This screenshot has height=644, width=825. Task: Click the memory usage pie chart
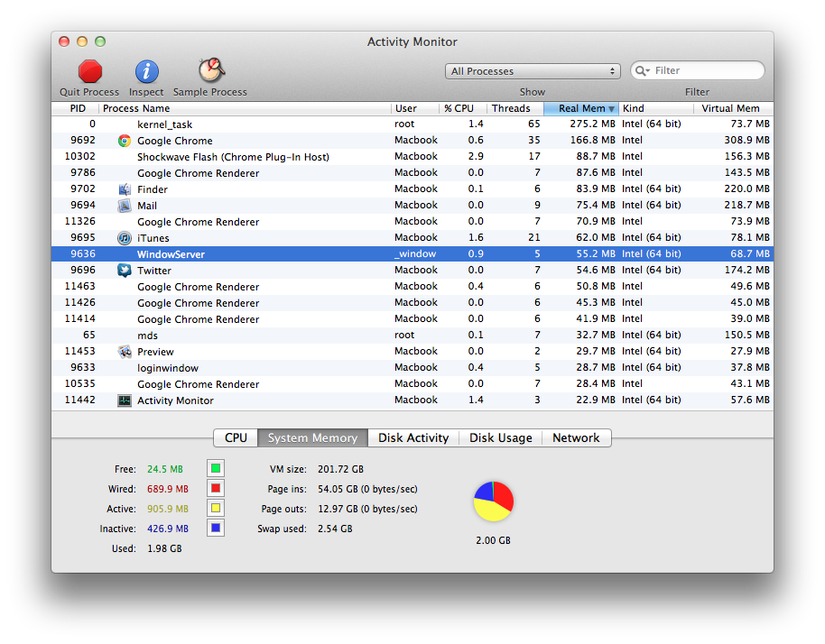point(493,501)
